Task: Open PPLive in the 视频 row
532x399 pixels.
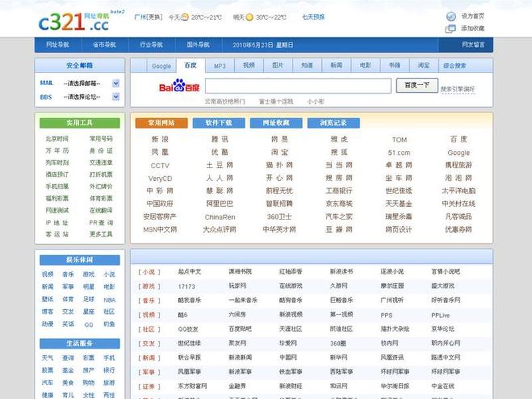Action: 440,315
